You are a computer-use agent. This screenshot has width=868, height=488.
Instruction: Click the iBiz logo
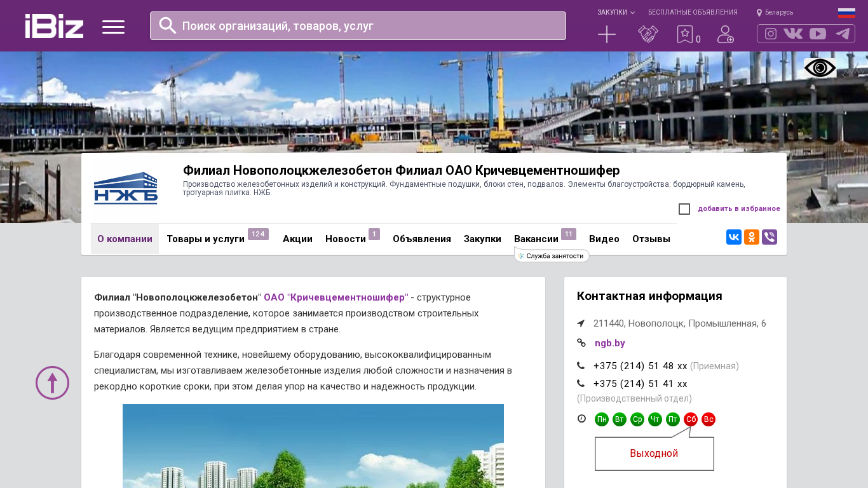[54, 26]
